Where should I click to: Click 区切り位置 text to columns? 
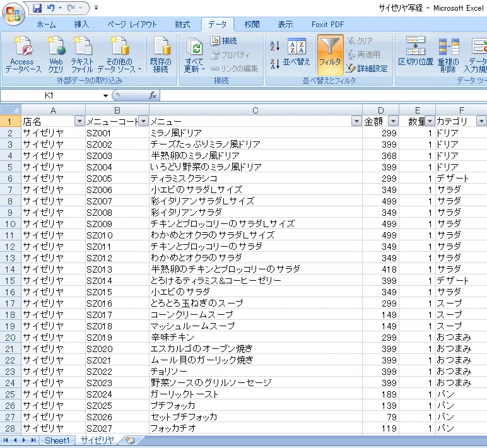416,52
